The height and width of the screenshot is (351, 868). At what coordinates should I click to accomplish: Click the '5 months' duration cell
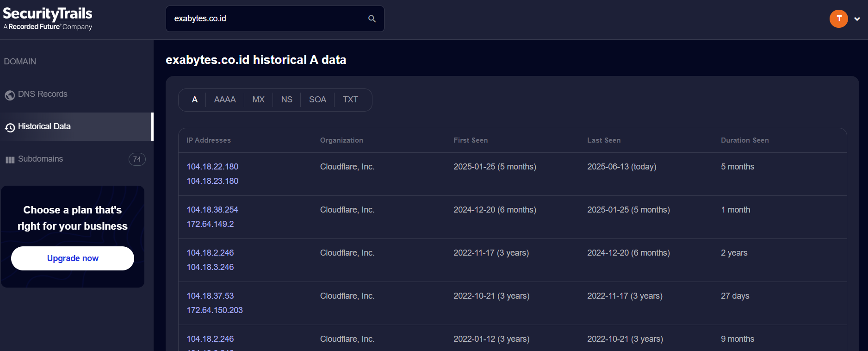(x=738, y=167)
